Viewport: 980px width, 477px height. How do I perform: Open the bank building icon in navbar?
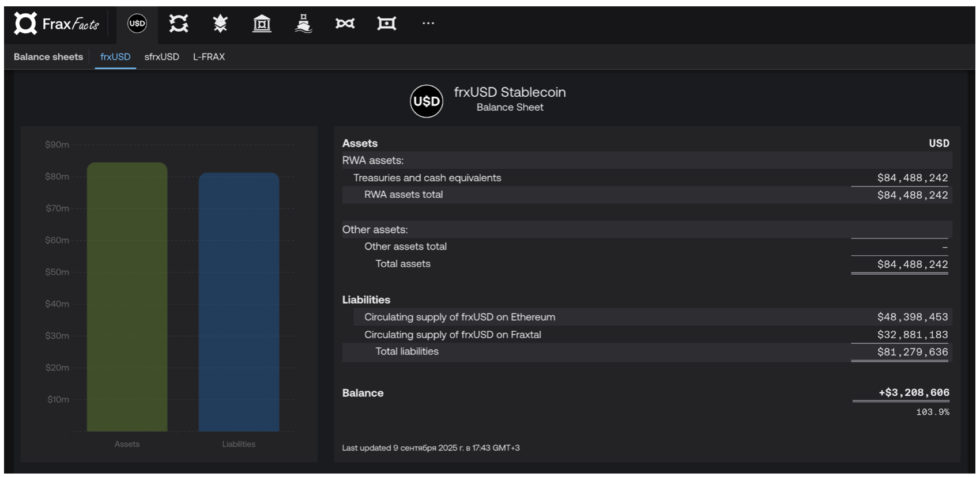coord(262,24)
